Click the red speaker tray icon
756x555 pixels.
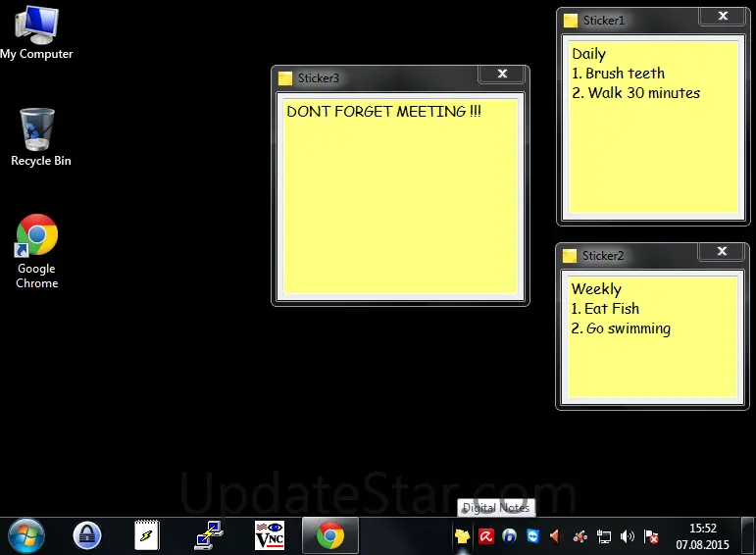[556, 536]
